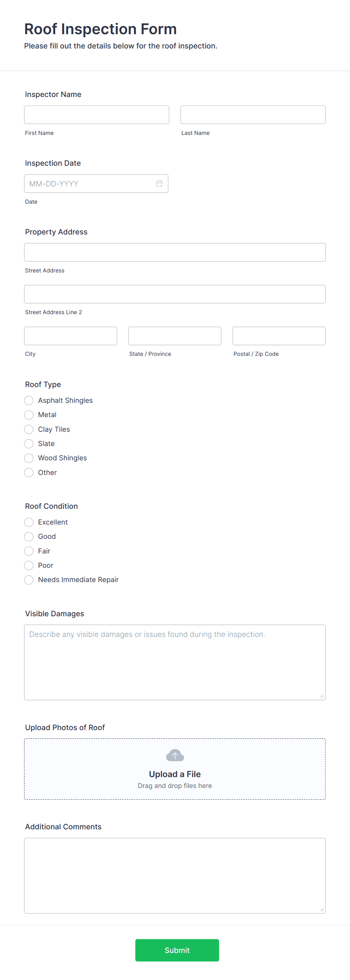
Task: Click the Street Address field
Action: (x=175, y=252)
